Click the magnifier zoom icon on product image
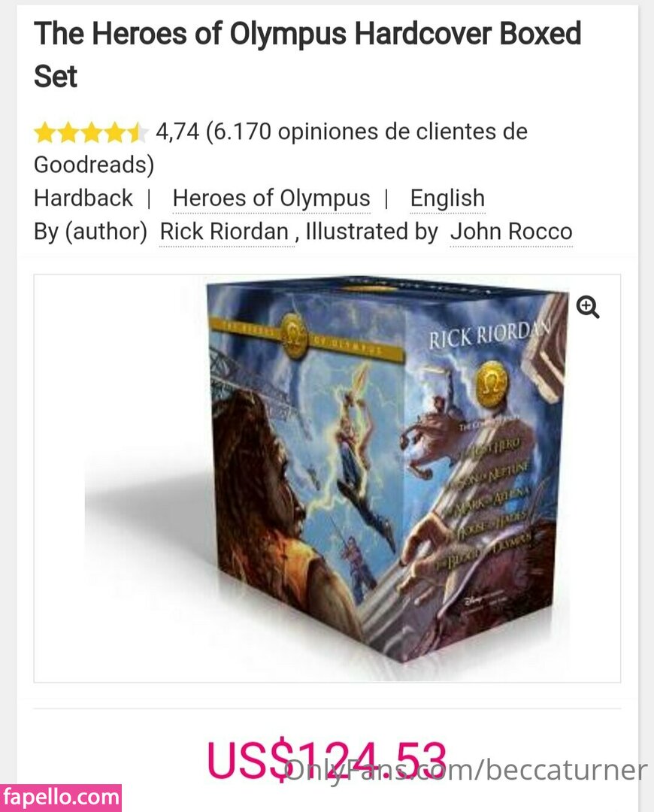 (x=588, y=307)
